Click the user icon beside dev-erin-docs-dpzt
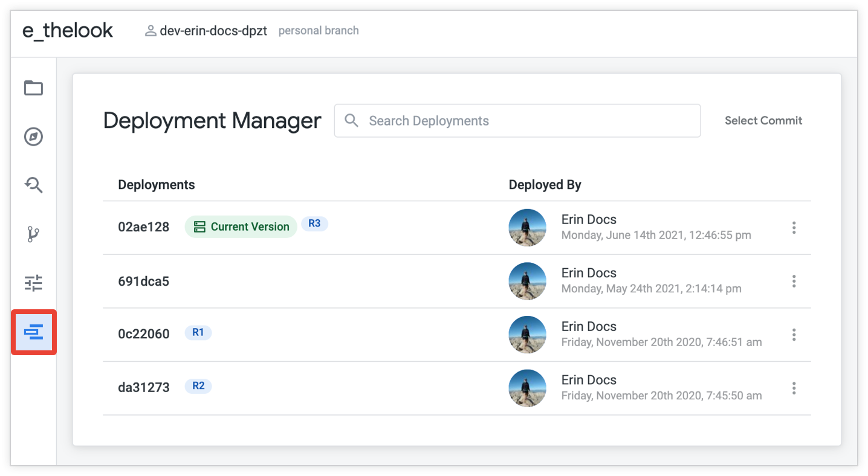Screen dimensions: 868x476 151,31
